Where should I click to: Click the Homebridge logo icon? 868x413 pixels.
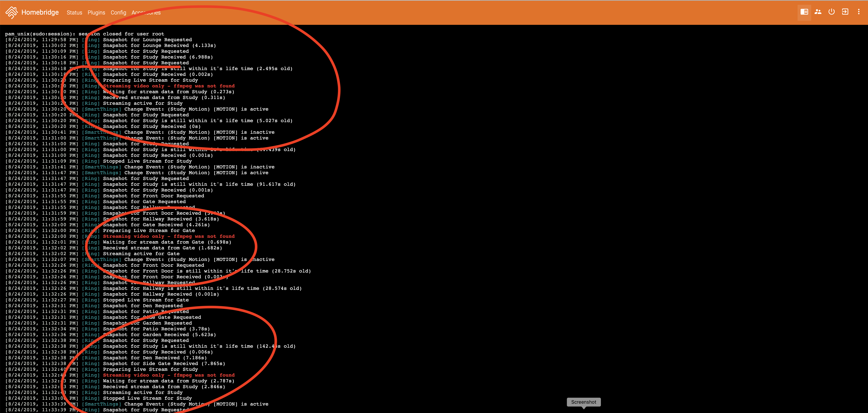tap(11, 12)
